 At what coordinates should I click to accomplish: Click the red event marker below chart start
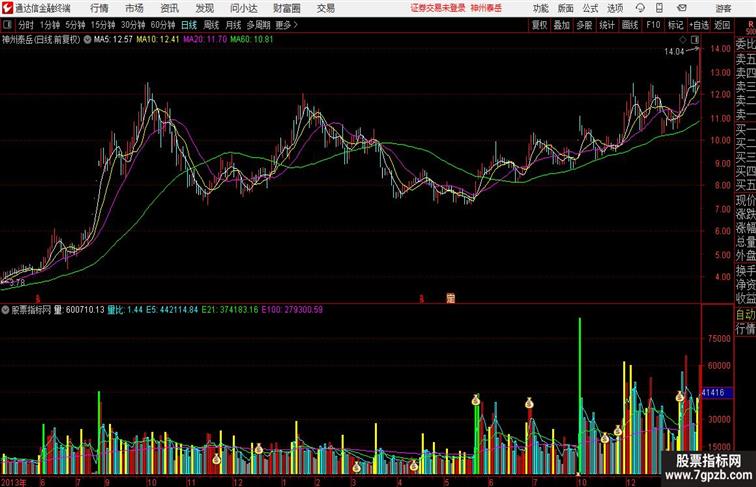click(x=38, y=299)
